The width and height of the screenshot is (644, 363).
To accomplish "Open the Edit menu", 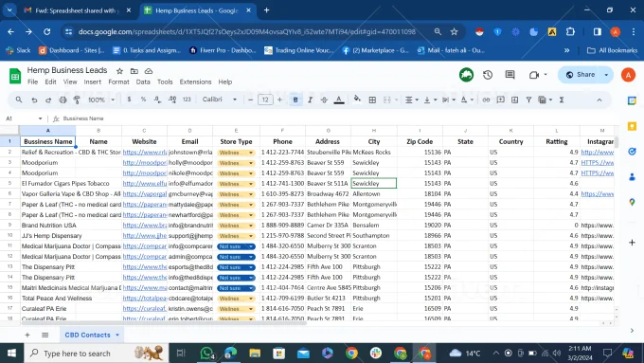I will click(x=50, y=82).
